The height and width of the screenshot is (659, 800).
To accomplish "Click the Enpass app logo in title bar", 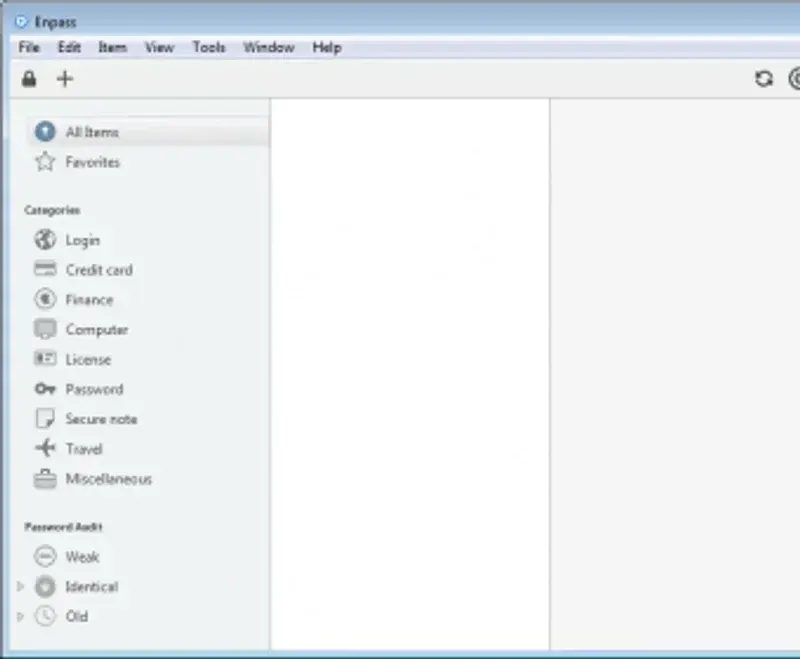I will pos(21,22).
